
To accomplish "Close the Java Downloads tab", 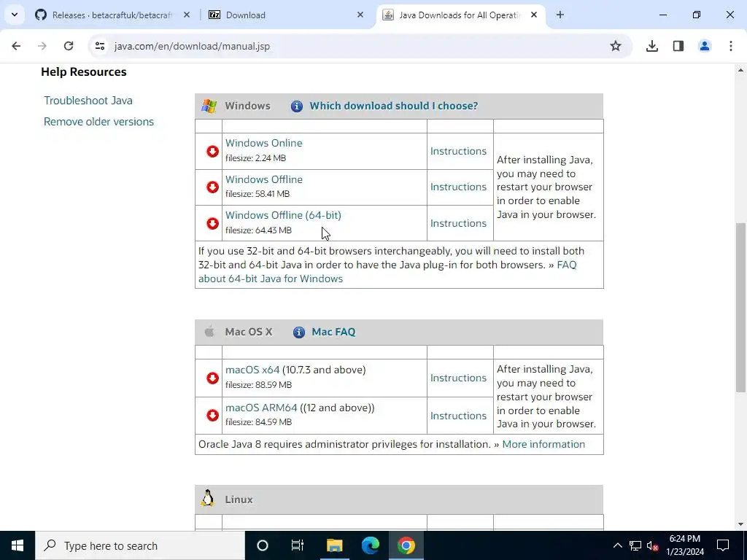I will pos(534,15).
